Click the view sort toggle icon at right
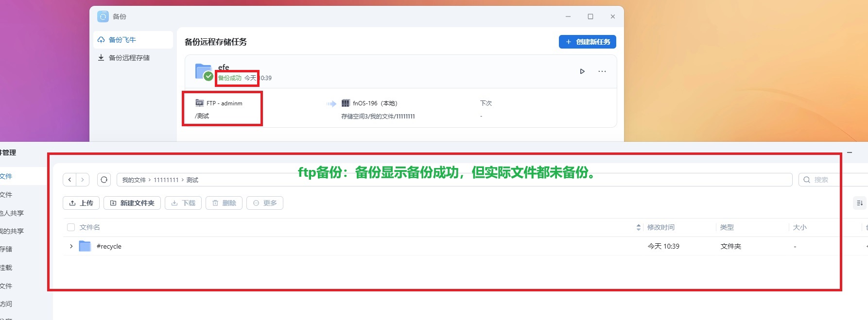Viewport: 868px width, 320px height. 860,203
